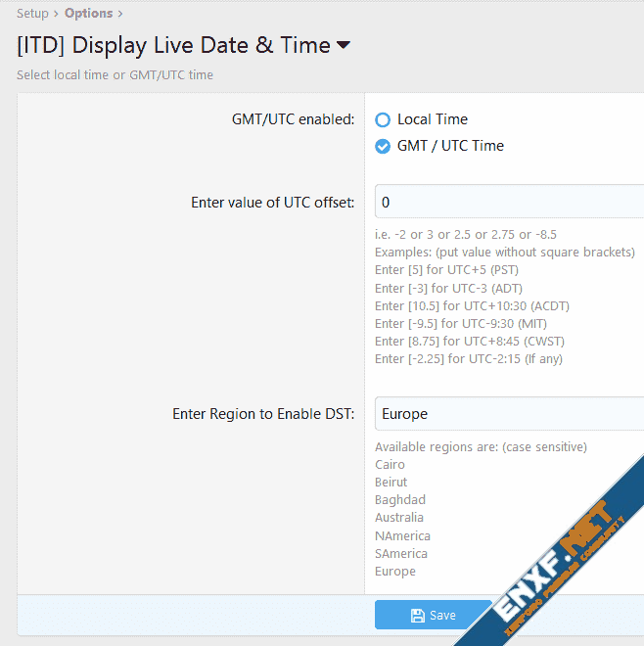Click the breadcrumb chevron after Options

point(120,14)
